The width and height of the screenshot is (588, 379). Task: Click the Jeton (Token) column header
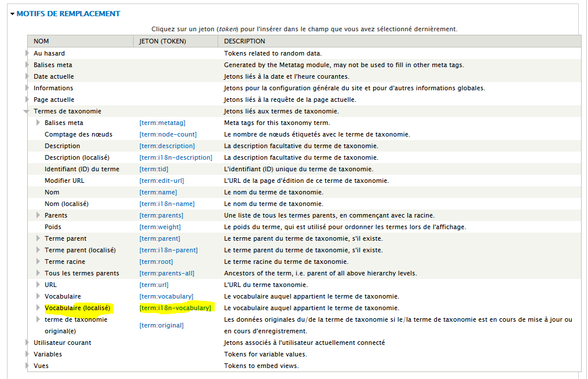[x=161, y=41]
